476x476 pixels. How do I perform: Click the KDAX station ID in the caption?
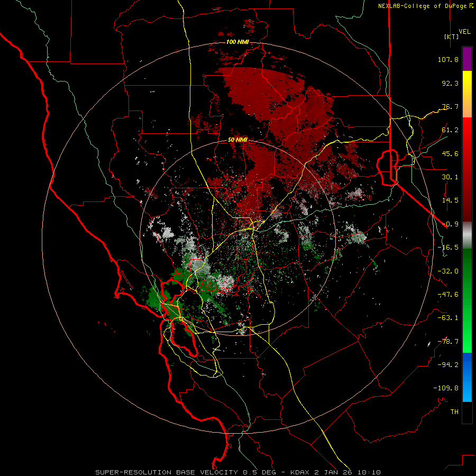click(x=300, y=472)
